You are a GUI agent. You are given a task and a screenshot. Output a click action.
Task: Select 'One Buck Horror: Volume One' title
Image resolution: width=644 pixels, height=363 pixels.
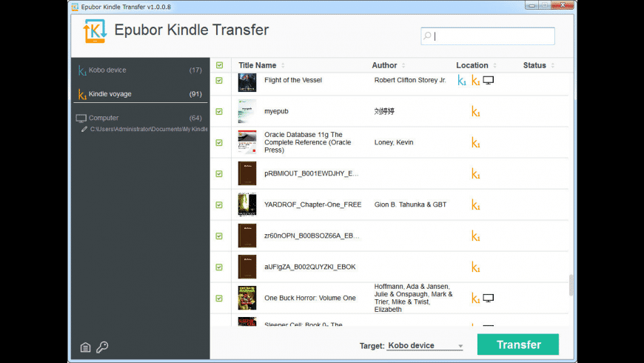tap(309, 298)
